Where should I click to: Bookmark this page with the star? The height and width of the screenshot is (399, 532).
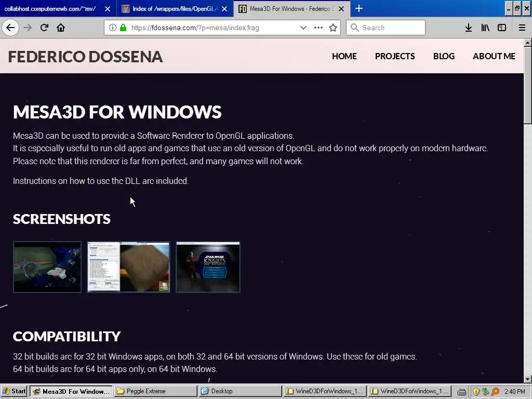coord(333,28)
